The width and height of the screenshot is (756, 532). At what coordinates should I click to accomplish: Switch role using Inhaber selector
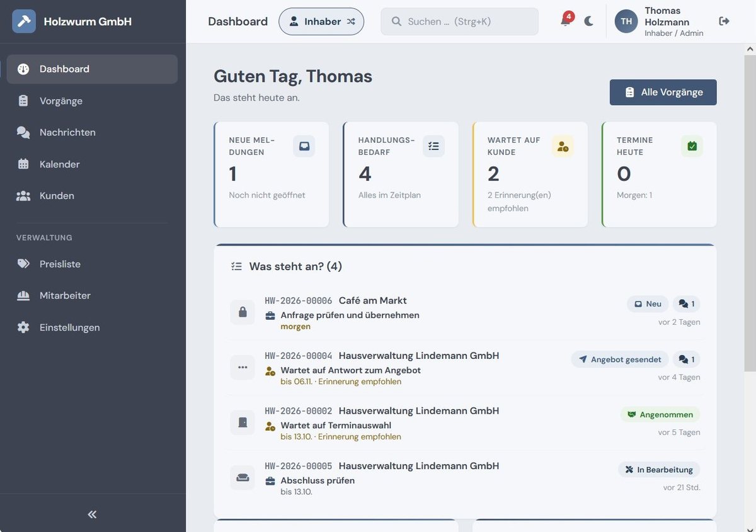[321, 21]
